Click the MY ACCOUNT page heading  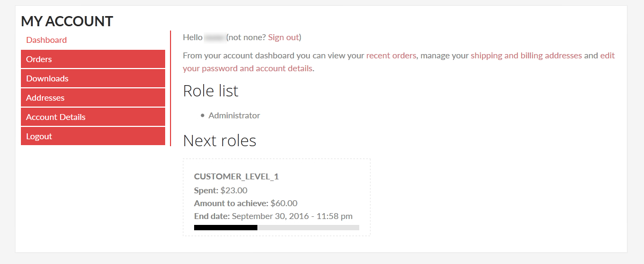[67, 21]
